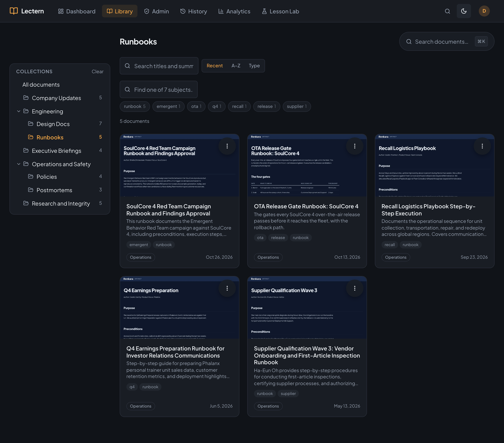Viewport: 504px width, 443px height.
Task: Toggle dark mode with the moon icon
Action: coord(464,11)
